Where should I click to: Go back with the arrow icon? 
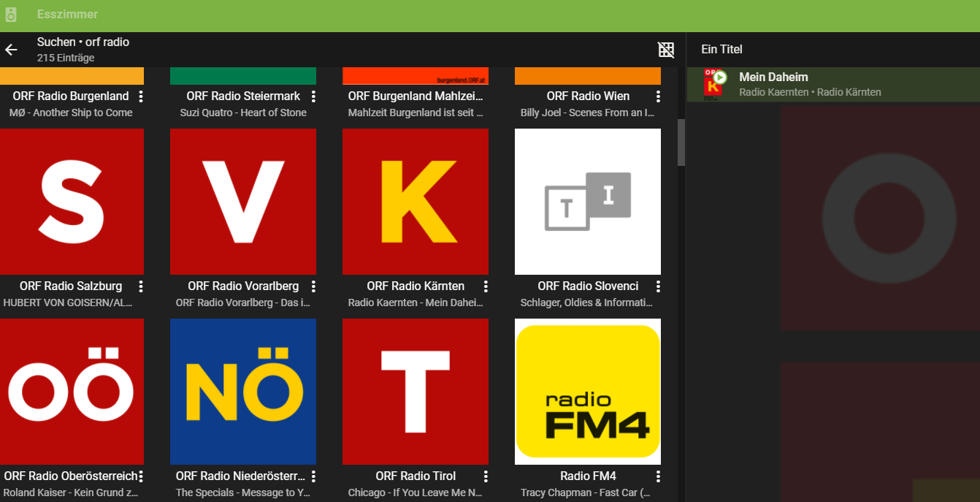pyautogui.click(x=11, y=50)
